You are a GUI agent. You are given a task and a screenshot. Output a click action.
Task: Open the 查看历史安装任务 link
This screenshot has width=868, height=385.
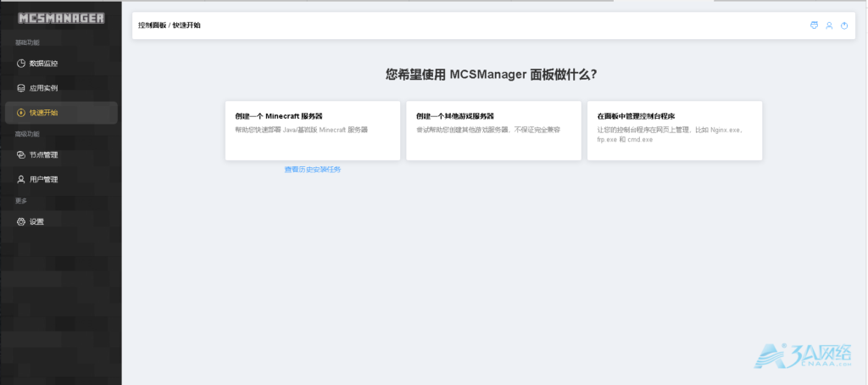313,170
